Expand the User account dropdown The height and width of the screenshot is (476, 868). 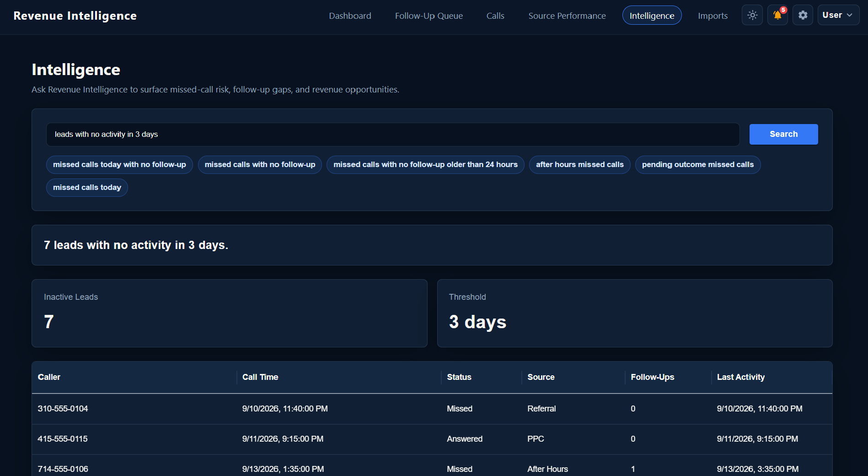[838, 15]
